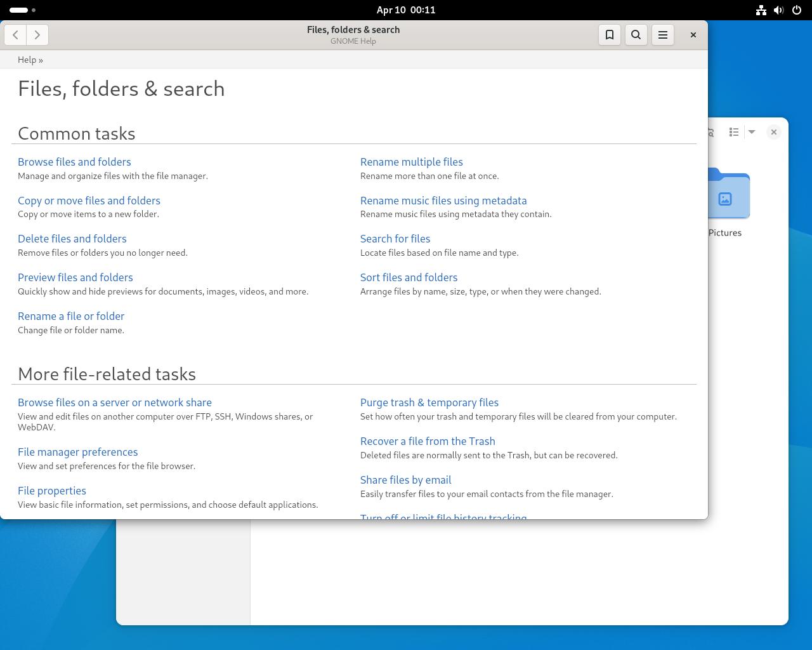Image resolution: width=812 pixels, height=650 pixels.
Task: Close the GNOME Help window
Action: pyautogui.click(x=693, y=35)
